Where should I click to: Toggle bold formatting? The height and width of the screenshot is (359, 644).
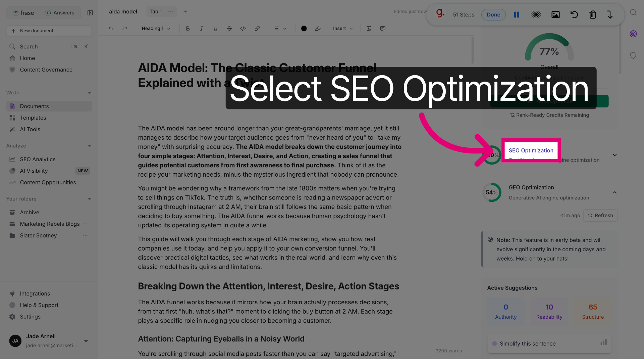[x=188, y=29]
